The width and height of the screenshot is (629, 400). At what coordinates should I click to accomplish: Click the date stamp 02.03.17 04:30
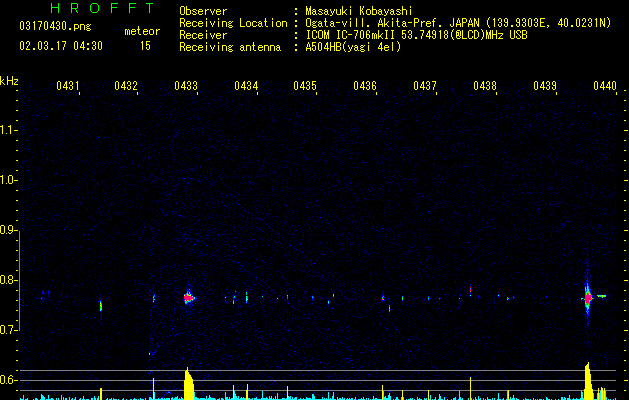pos(61,46)
